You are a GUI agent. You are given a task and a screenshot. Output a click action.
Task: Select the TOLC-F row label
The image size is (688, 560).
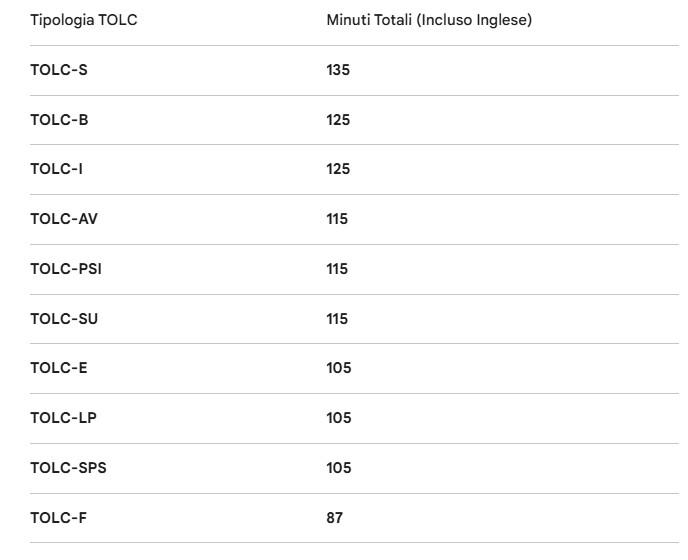coord(58,518)
